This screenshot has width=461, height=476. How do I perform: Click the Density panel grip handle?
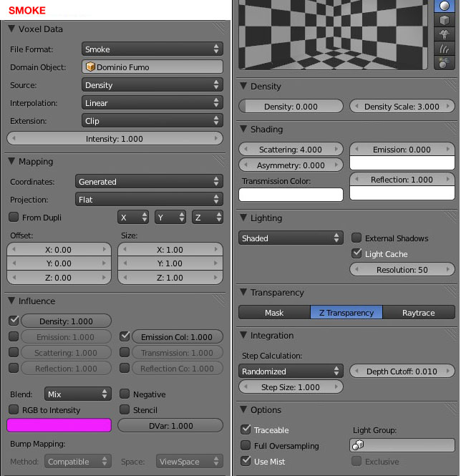(x=451, y=86)
